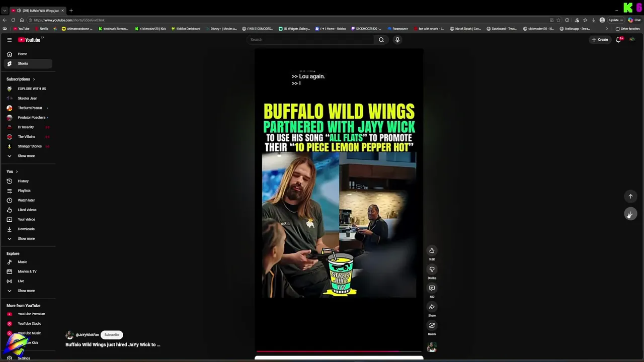The image size is (644, 362).
Task: Click the YouTube logo
Action: 30,40
